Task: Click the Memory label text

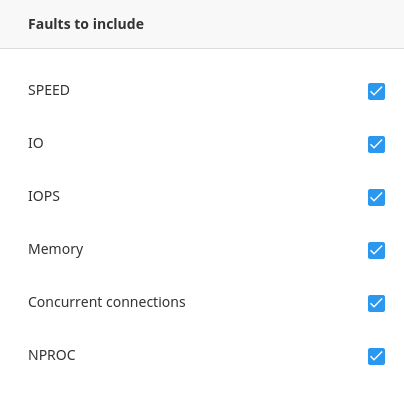Action: click(x=56, y=249)
